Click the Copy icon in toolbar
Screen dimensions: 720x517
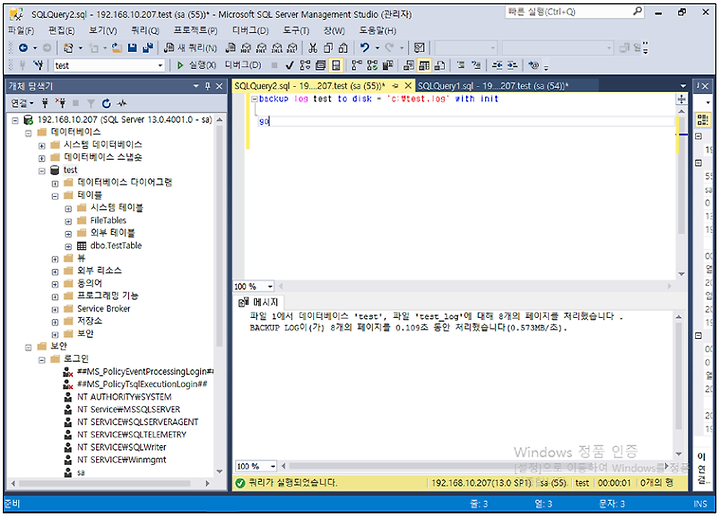[328, 48]
